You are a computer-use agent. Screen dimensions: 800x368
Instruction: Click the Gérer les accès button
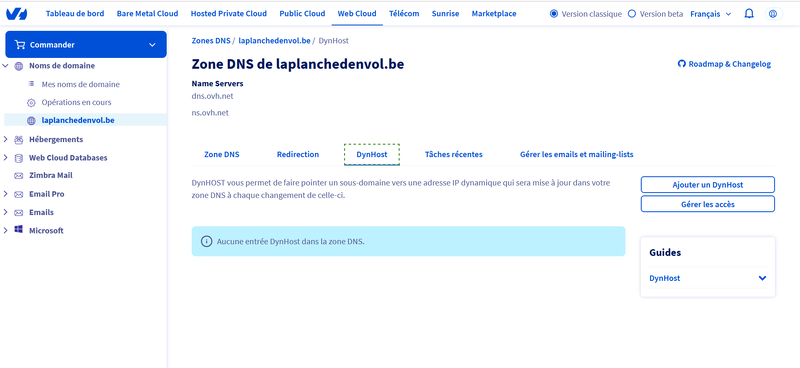[x=708, y=204]
